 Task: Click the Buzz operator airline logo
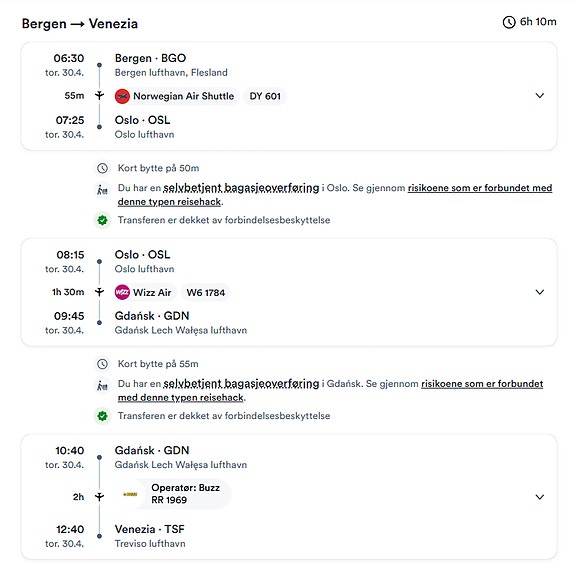click(x=130, y=494)
